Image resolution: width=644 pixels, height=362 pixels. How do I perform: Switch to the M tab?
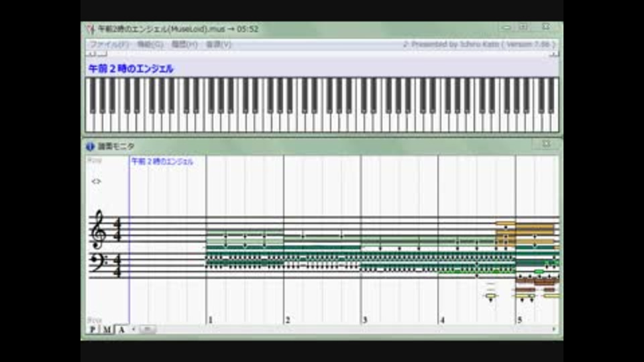pos(107,329)
